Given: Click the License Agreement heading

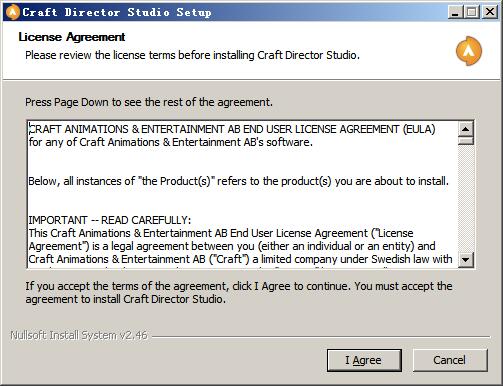Looking at the screenshot, I should [72, 37].
